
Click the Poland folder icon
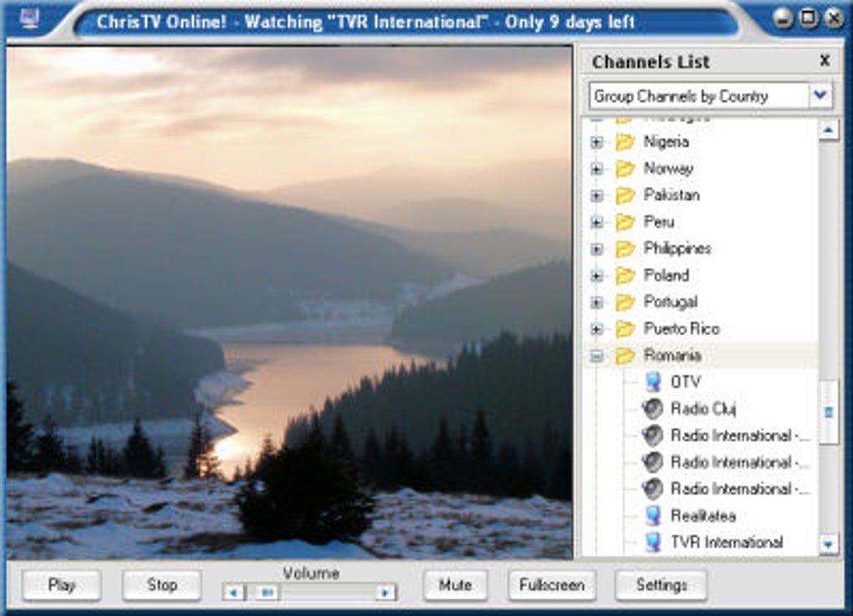pos(625,275)
